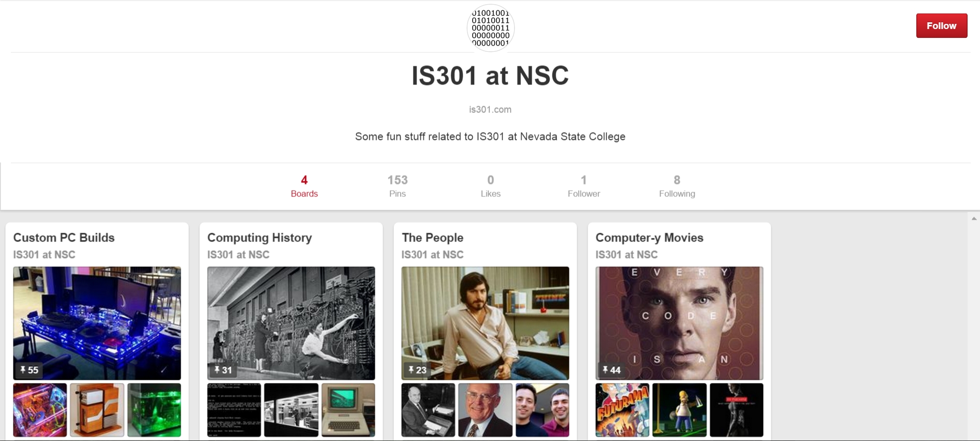View the 1 Follower tab
Viewport: 980px width, 441px height.
click(x=583, y=187)
